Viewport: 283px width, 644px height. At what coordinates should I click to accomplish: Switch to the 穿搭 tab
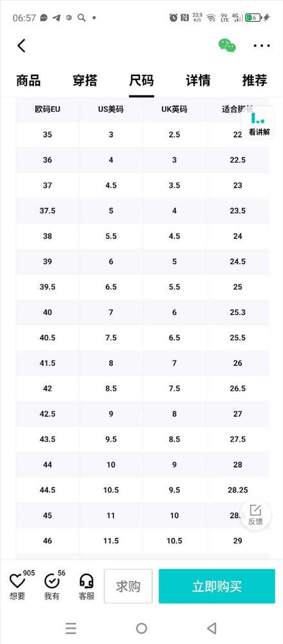tap(84, 80)
